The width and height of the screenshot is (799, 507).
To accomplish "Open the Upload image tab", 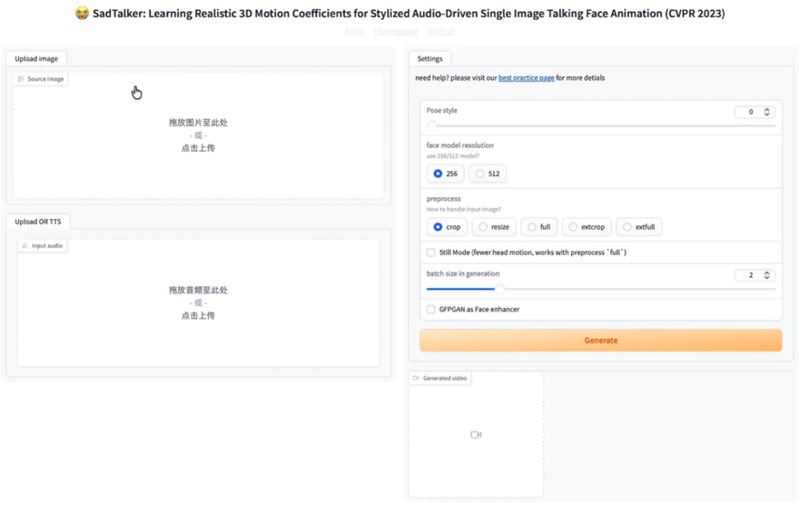I will pyautogui.click(x=36, y=59).
